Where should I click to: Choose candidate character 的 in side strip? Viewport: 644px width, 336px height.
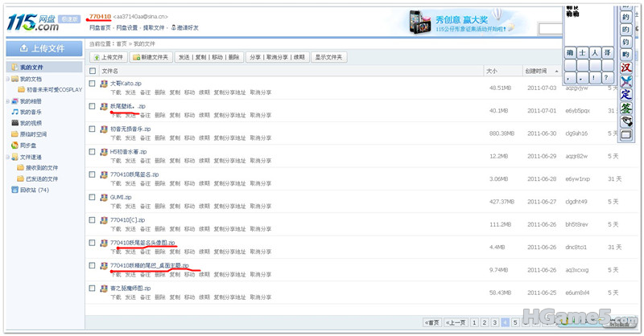pyautogui.click(x=625, y=29)
